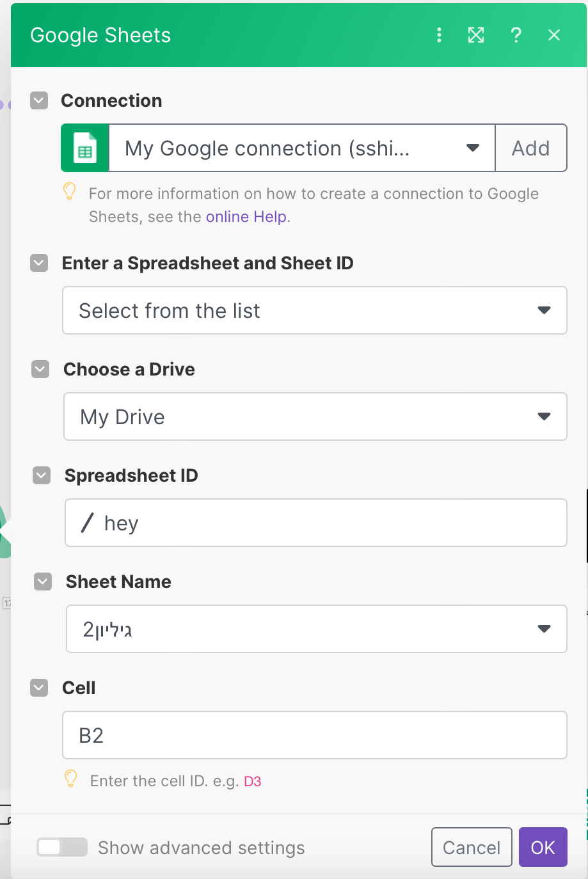Click the Spreadsheet ID field showing hey
This screenshot has height=879, width=588.
pos(316,523)
